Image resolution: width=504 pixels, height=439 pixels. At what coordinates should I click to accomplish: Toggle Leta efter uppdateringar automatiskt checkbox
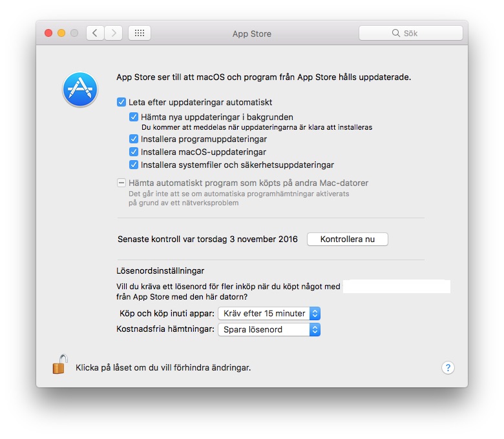pos(121,103)
